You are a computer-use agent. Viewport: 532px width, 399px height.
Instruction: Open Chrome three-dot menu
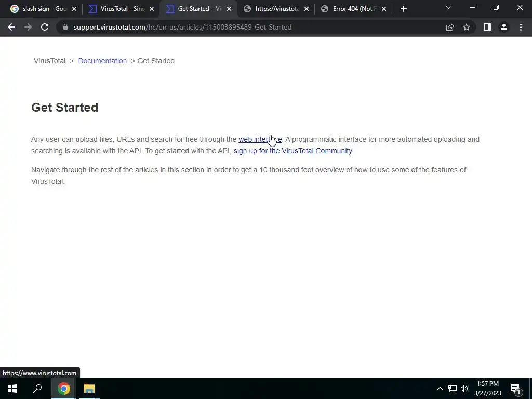tap(521, 27)
